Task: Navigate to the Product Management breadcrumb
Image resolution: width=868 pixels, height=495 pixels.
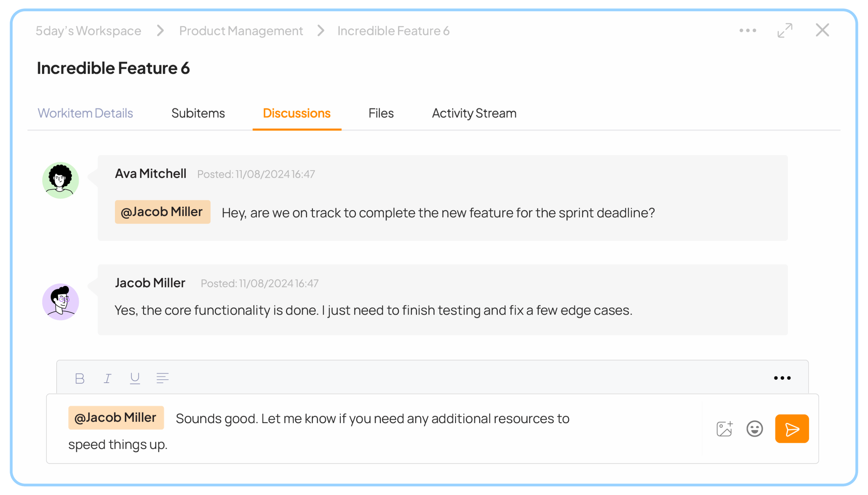Action: click(241, 31)
